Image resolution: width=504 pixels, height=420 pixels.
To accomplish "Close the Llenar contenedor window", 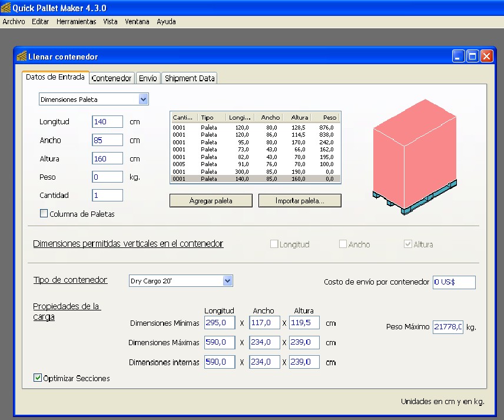I will (x=487, y=57).
